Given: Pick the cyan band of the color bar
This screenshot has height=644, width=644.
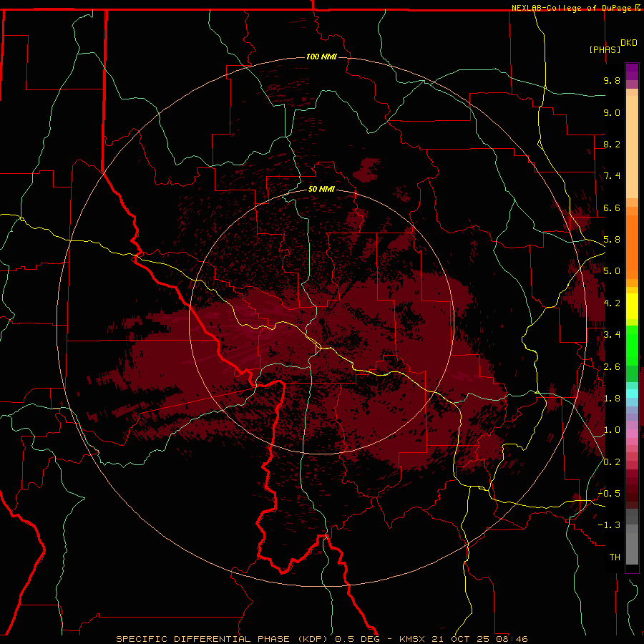Looking at the screenshot, I should click(x=632, y=394).
